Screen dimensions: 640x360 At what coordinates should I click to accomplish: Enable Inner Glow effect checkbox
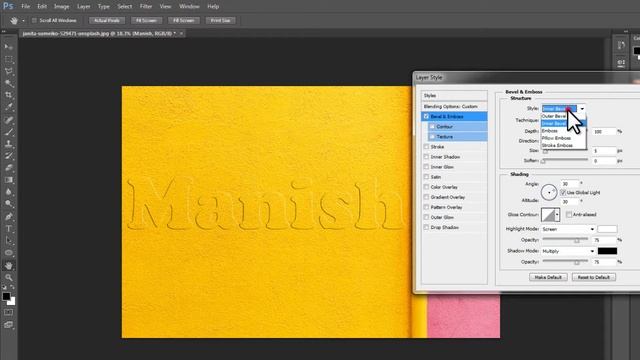426,167
